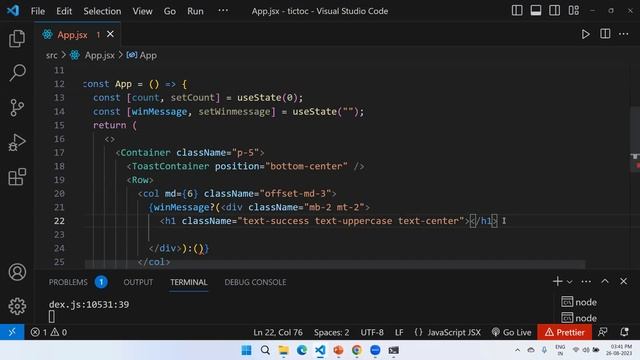The width and height of the screenshot is (640, 360).
Task: Open Microsoft Edge from taskbar
Action: (x=302, y=350)
